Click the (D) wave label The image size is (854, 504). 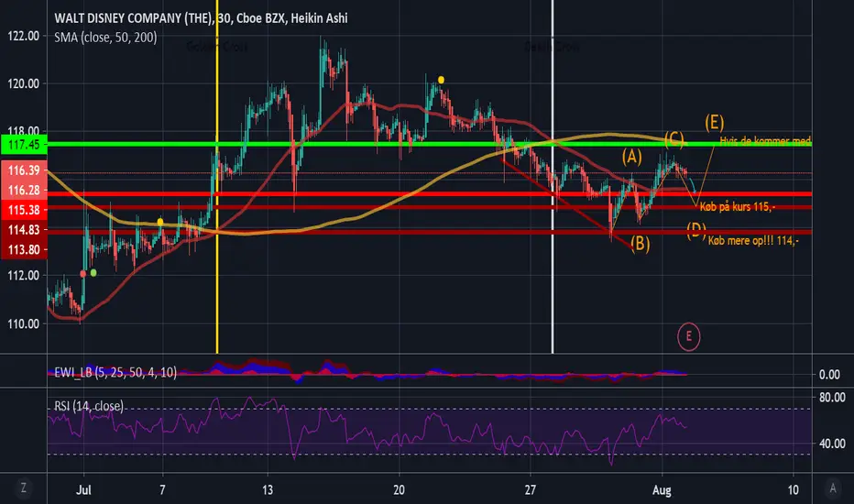pos(696,231)
